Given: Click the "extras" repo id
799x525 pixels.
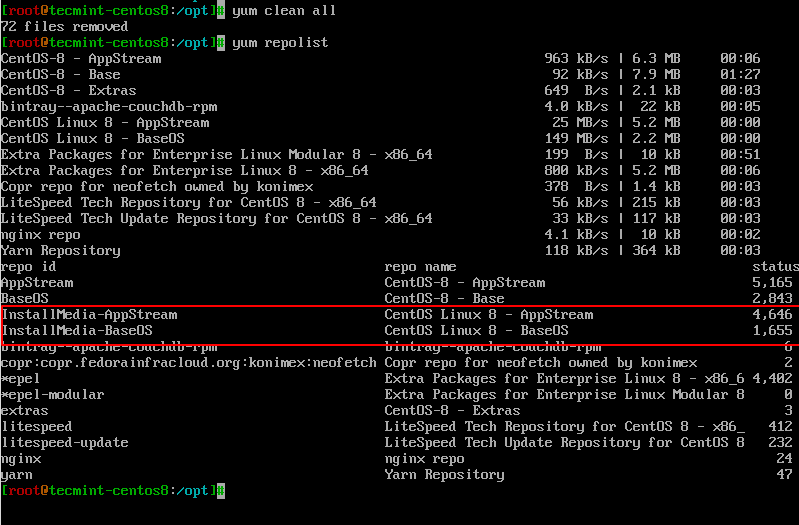Looking at the screenshot, I should coord(24,410).
